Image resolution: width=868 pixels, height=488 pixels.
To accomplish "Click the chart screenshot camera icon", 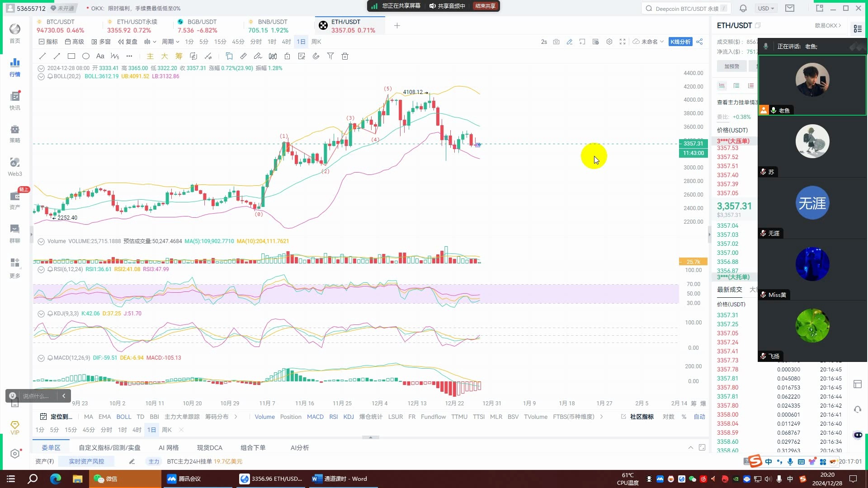I will point(557,42).
